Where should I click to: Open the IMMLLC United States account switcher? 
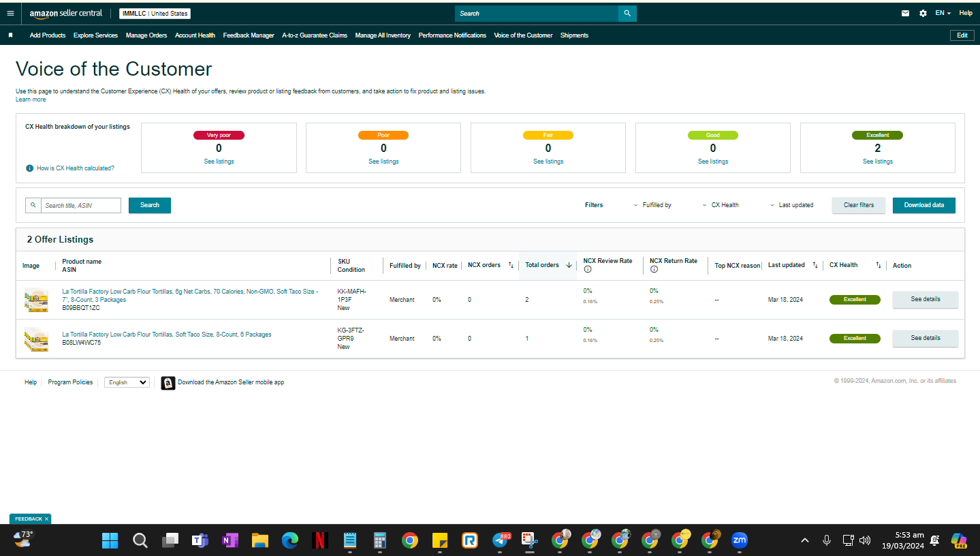click(155, 14)
